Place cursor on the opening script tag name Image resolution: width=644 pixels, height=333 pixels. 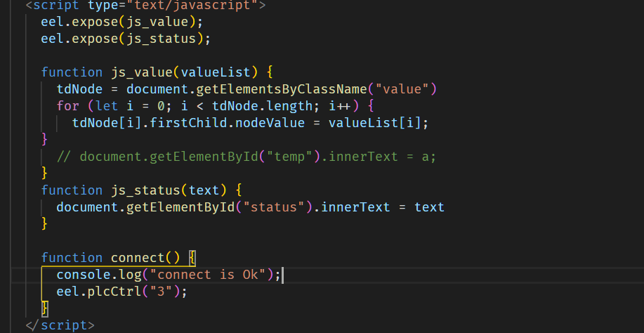point(56,6)
